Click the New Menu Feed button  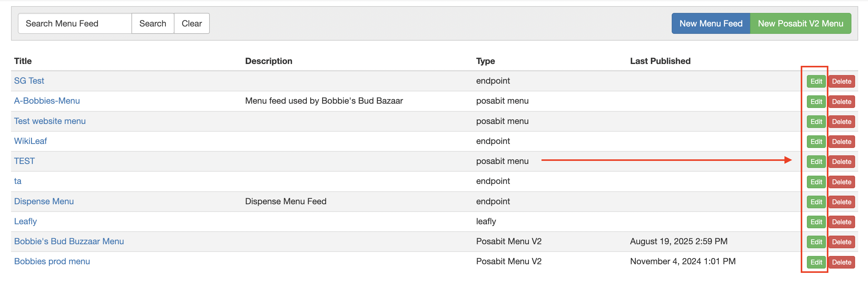(x=711, y=24)
